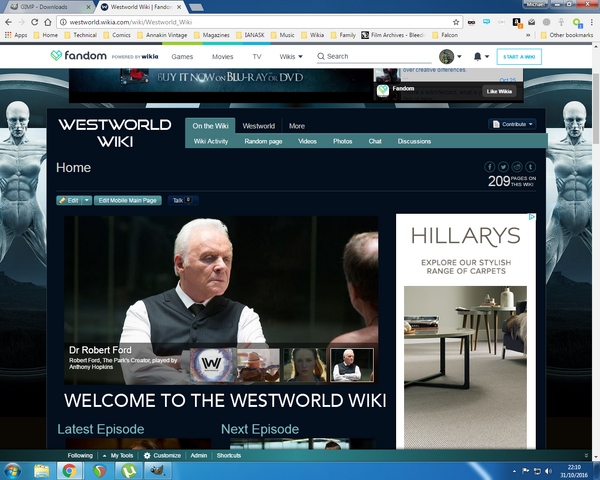
Task: Select the On the Wiki tab
Action: tap(210, 126)
